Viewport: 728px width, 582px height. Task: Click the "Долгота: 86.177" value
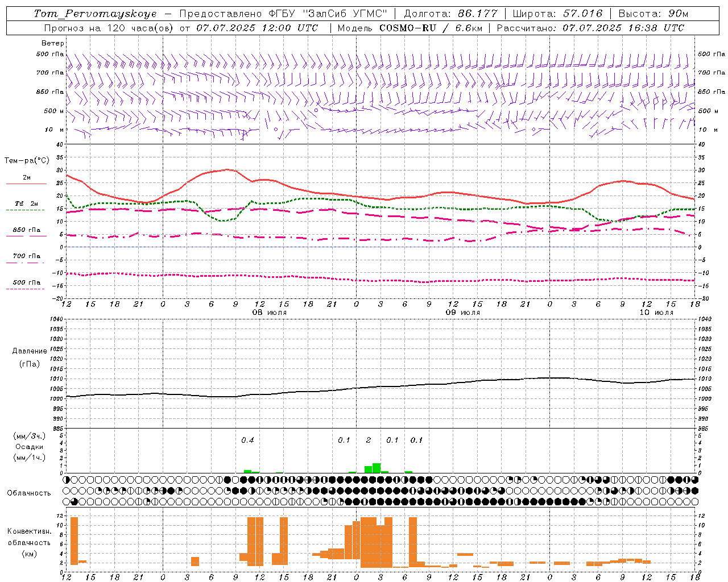450,14
